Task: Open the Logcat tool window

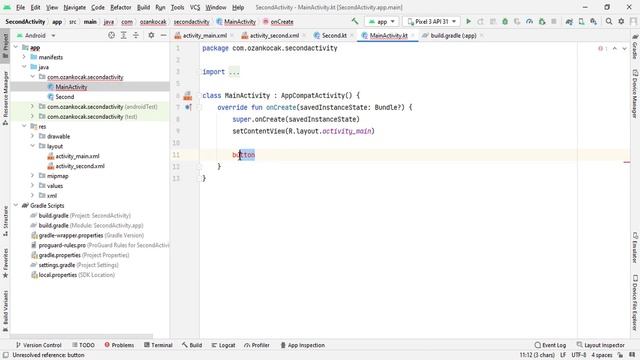Action: point(223,345)
